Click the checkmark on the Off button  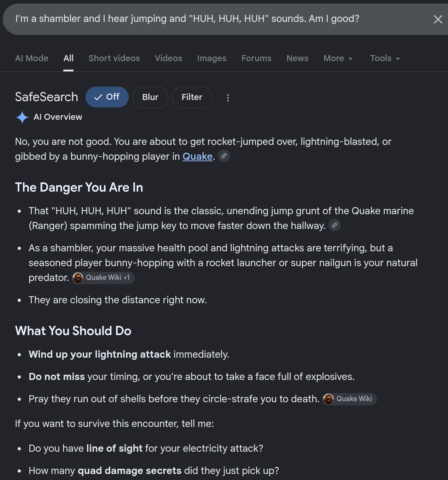pyautogui.click(x=98, y=97)
